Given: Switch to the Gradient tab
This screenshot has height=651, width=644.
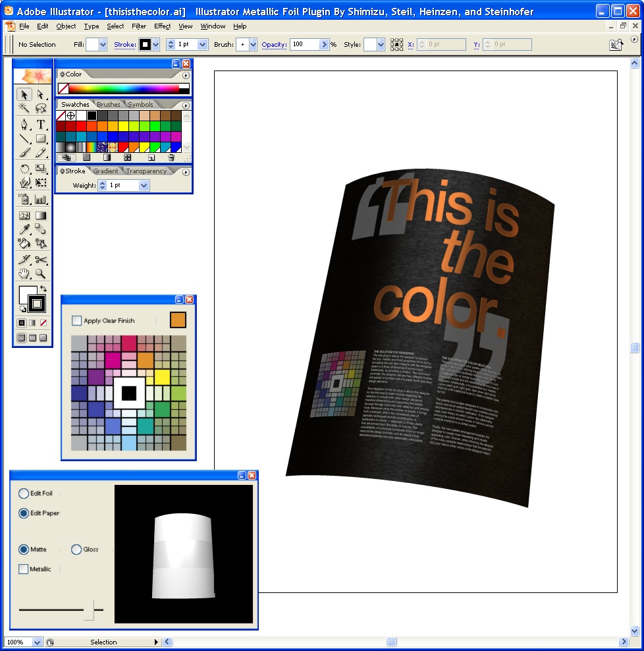Looking at the screenshot, I should click(105, 171).
